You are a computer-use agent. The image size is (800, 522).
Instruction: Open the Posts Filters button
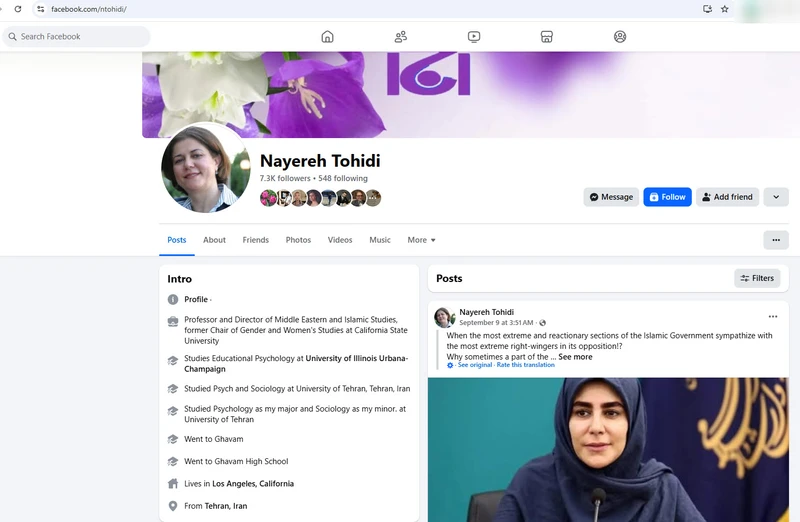(757, 279)
